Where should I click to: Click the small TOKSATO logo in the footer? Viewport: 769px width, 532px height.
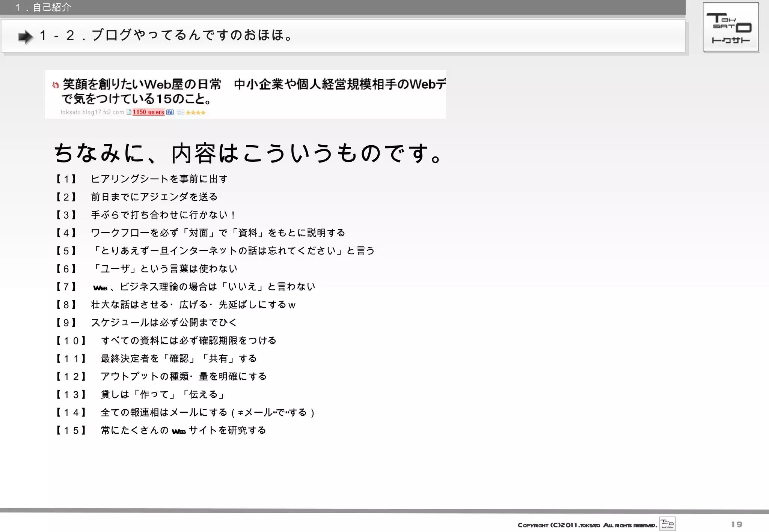tap(667, 523)
